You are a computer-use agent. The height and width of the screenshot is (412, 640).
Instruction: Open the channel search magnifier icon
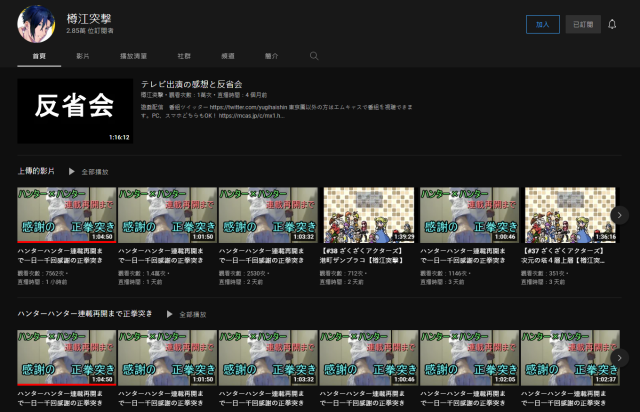[x=314, y=56]
